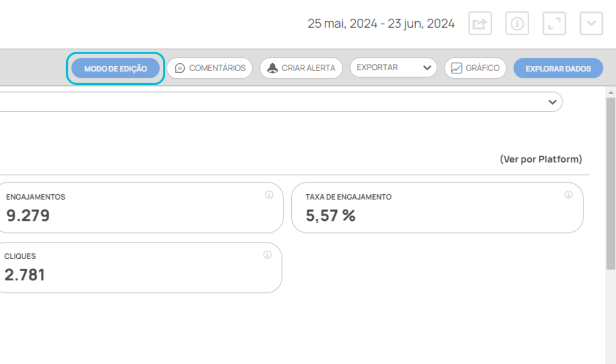Screen dimensions: 616x364
Task: Expand the Exportar dropdown
Action: click(393, 67)
